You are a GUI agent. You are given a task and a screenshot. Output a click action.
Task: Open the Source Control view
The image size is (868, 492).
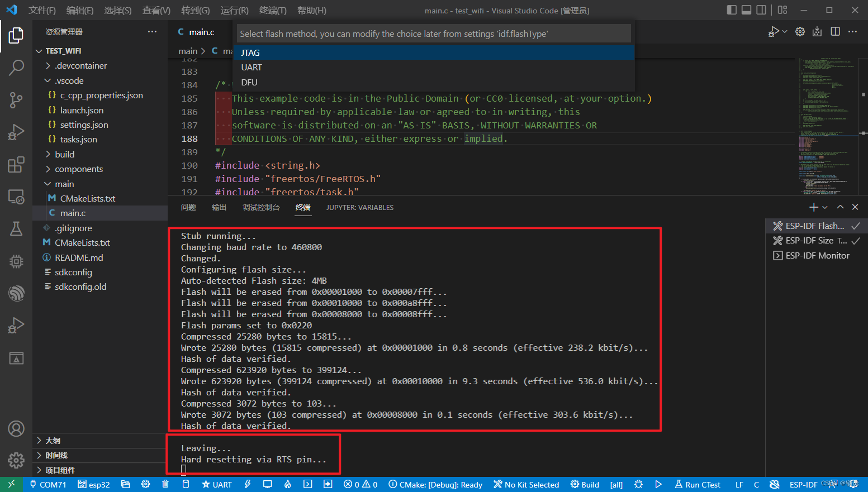16,100
